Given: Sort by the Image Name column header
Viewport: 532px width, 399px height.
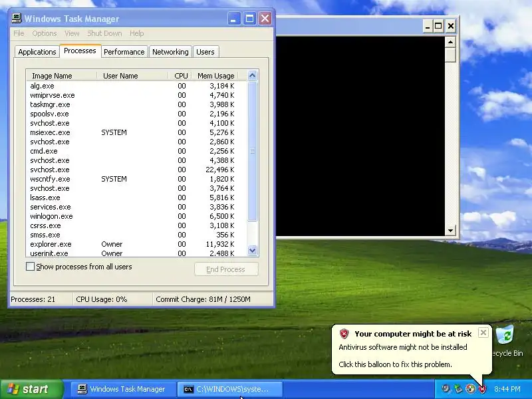Looking at the screenshot, I should pos(62,76).
